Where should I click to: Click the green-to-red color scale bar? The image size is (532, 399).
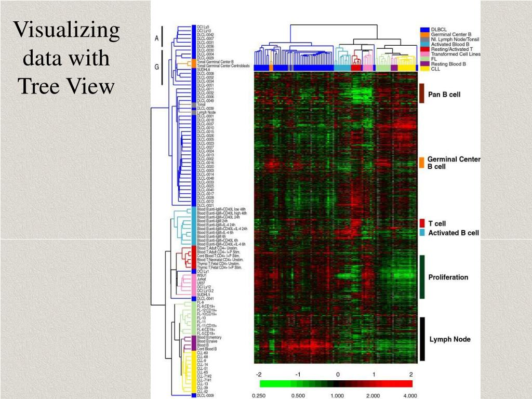tap(336, 384)
